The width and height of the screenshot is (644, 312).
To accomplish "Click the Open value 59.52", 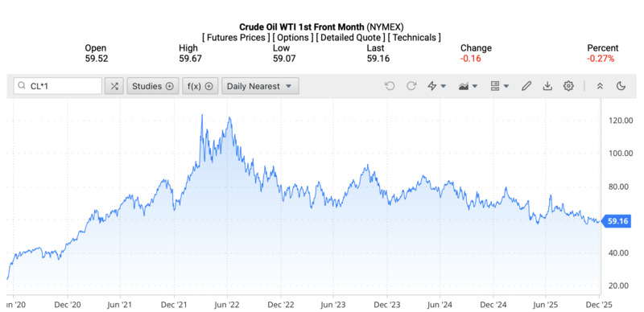I will 97,59.
